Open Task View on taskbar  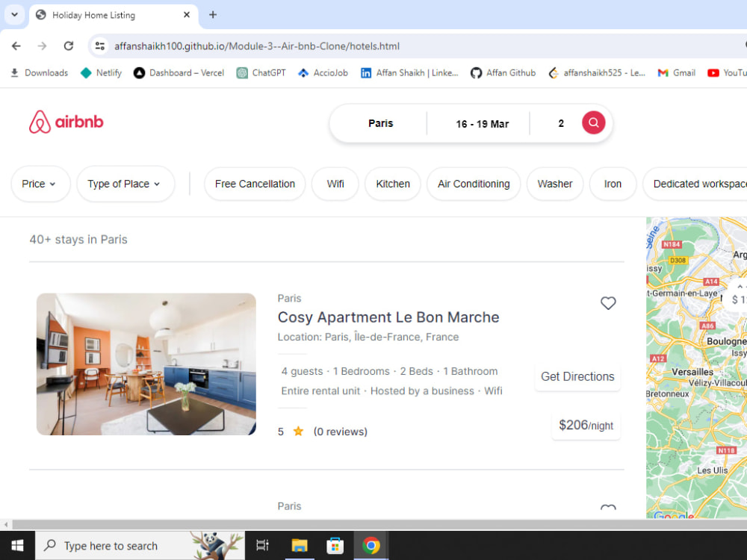262,545
